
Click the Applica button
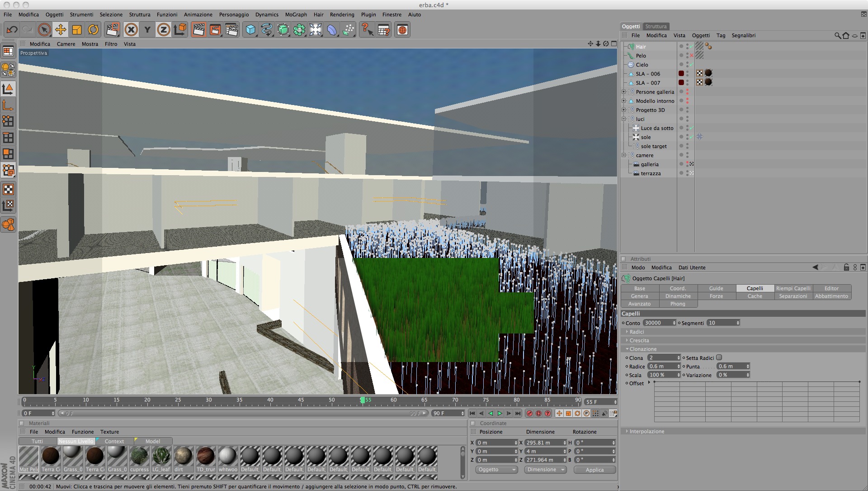tap(594, 470)
